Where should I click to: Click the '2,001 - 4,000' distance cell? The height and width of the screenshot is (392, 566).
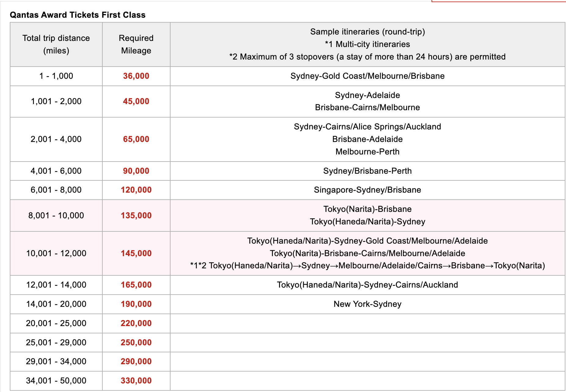(x=56, y=139)
